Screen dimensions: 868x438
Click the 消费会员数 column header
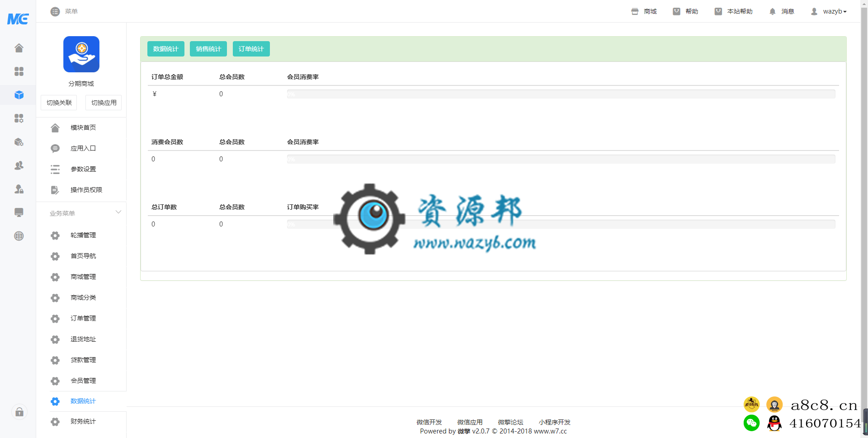click(167, 142)
